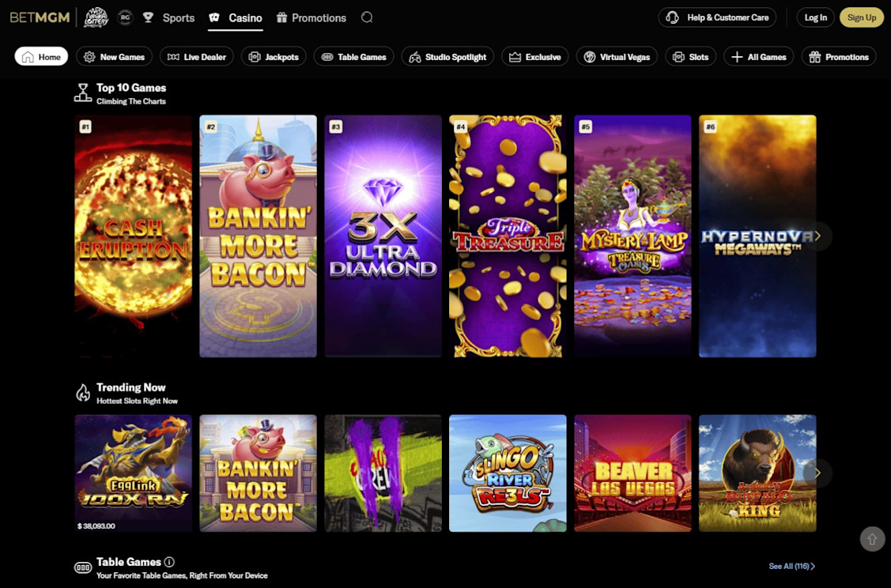Click the Sign Up button
This screenshot has height=588, width=891.
pos(862,17)
